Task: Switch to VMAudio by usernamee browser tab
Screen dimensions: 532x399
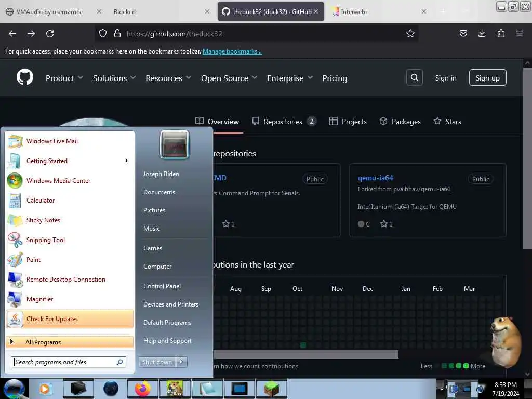Action: point(49,12)
